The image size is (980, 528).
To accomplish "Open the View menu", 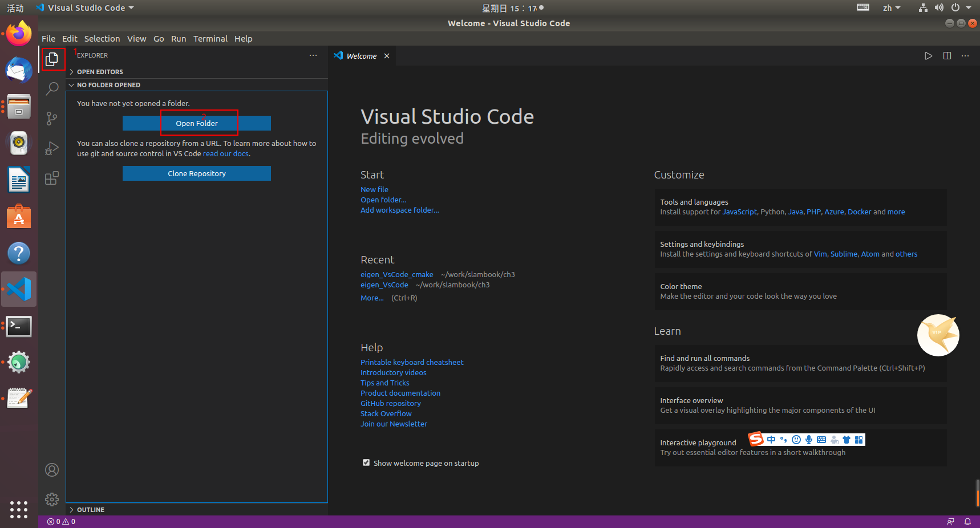I will coord(136,39).
